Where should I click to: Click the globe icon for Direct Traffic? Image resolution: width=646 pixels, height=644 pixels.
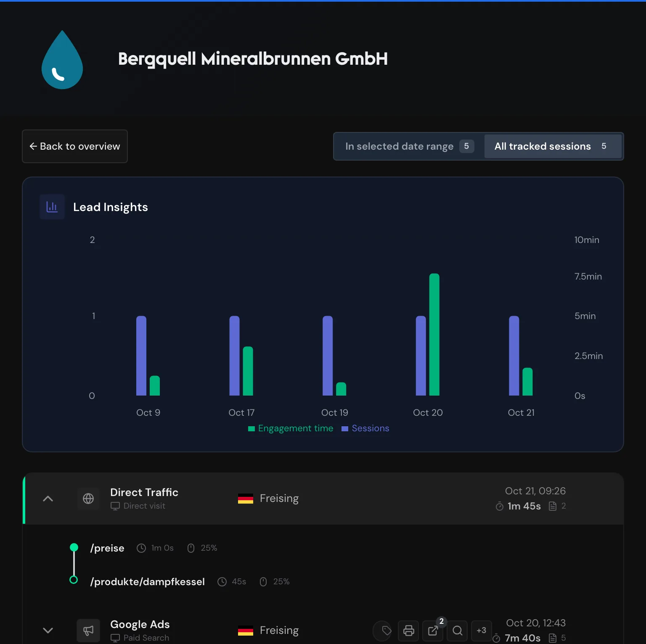[x=88, y=499]
